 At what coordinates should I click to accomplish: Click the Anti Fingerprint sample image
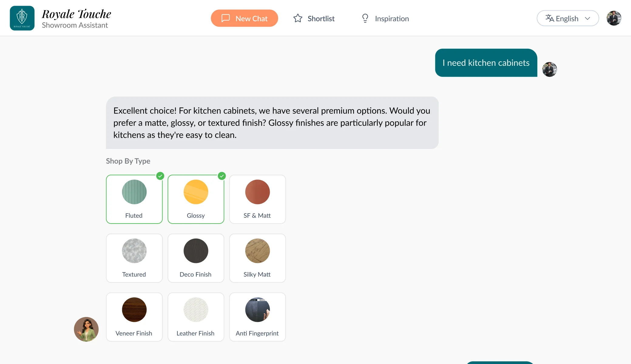tap(257, 310)
